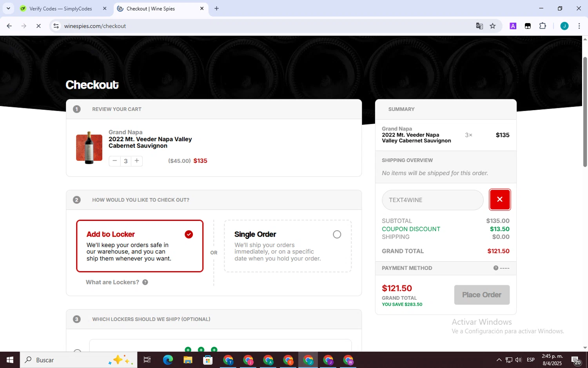Click the first green plus icon in lockers section
This screenshot has width=588, height=368.
tap(188, 350)
